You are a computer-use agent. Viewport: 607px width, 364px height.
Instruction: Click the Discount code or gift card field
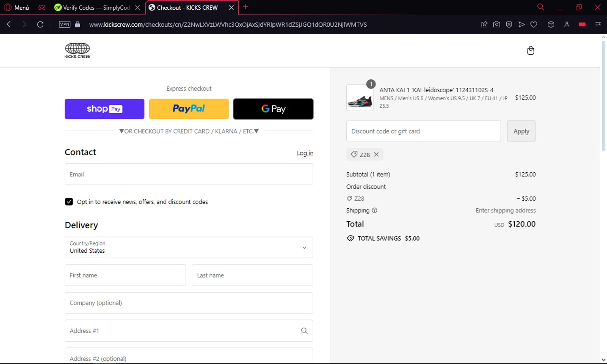(424, 131)
